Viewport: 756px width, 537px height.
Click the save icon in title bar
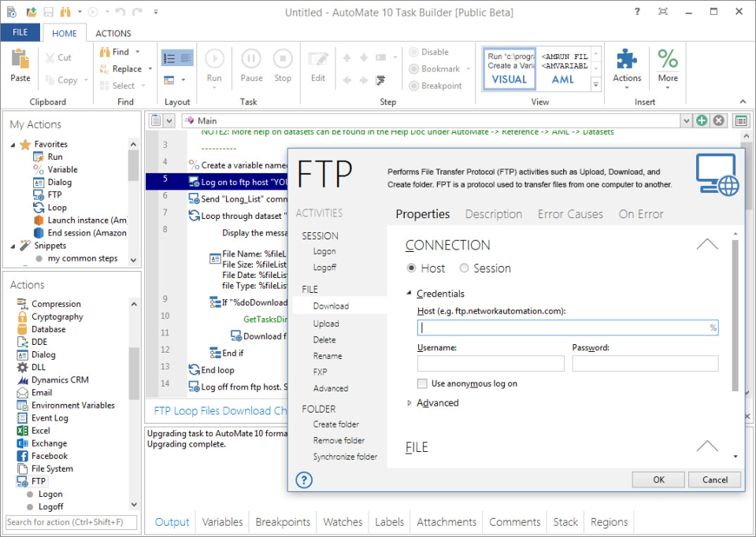pyautogui.click(x=48, y=12)
